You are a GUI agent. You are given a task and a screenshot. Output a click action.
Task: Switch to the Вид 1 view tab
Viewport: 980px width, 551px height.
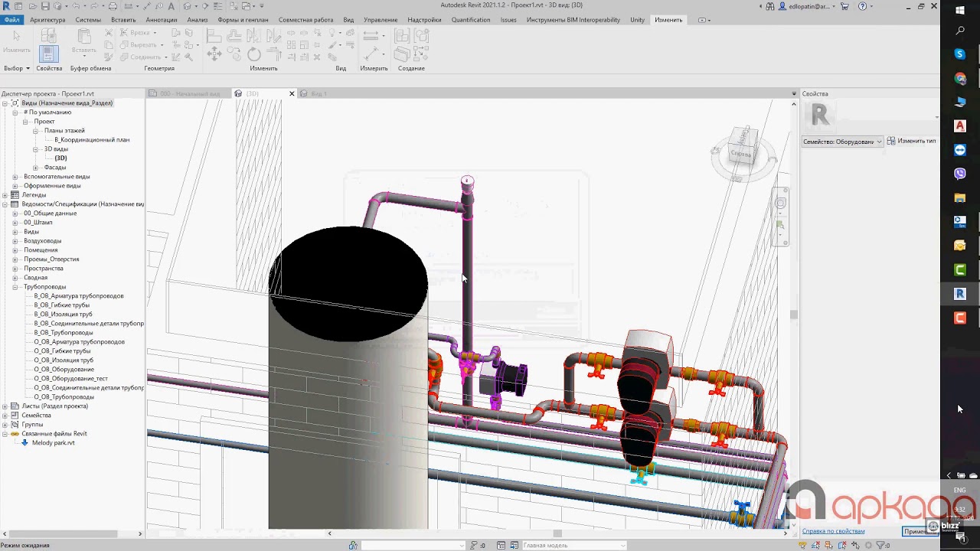tap(318, 93)
